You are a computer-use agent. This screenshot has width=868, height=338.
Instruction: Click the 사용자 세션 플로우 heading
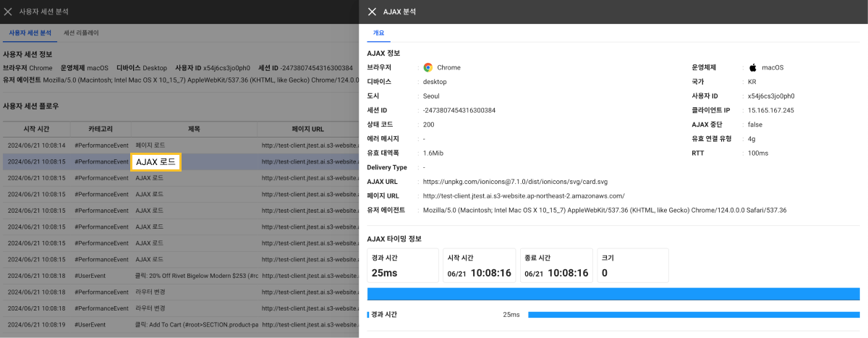tap(31, 106)
